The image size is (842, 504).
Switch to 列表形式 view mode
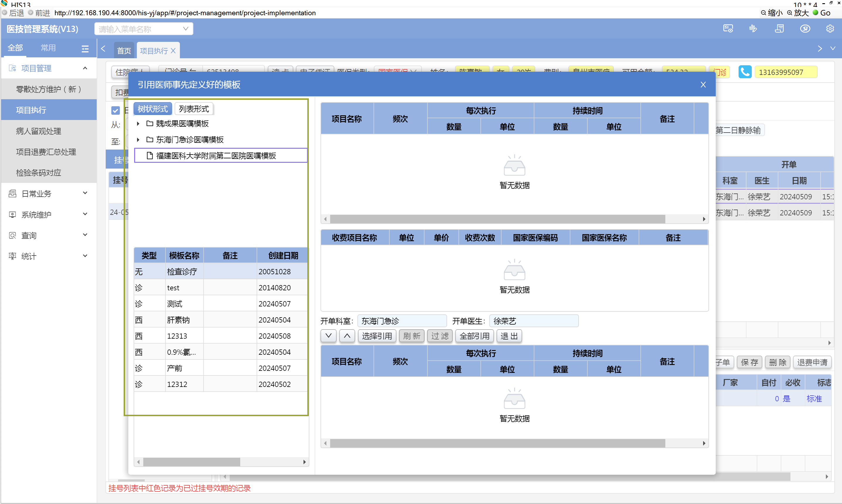point(194,109)
